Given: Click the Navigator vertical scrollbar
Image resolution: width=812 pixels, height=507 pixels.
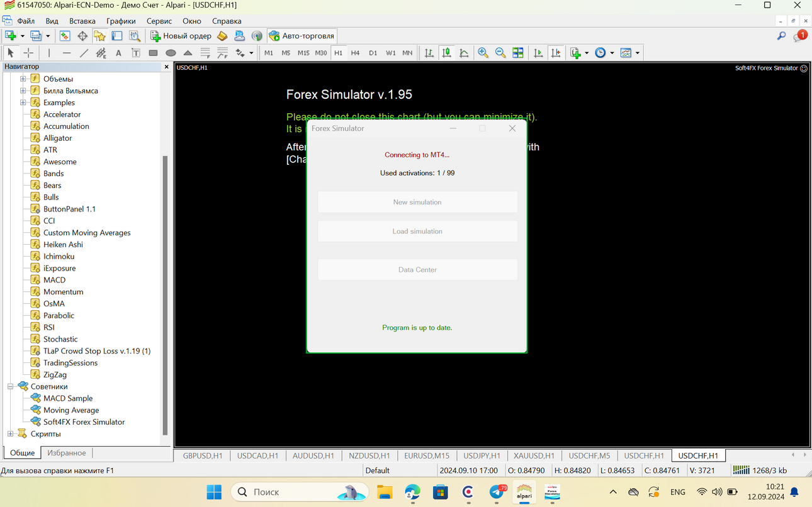Looking at the screenshot, I should [166, 296].
